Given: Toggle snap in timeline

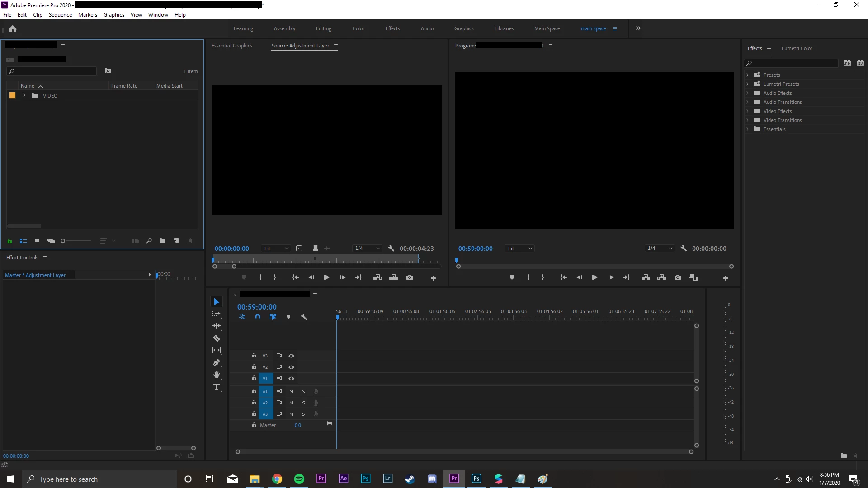Looking at the screenshot, I should tap(258, 317).
